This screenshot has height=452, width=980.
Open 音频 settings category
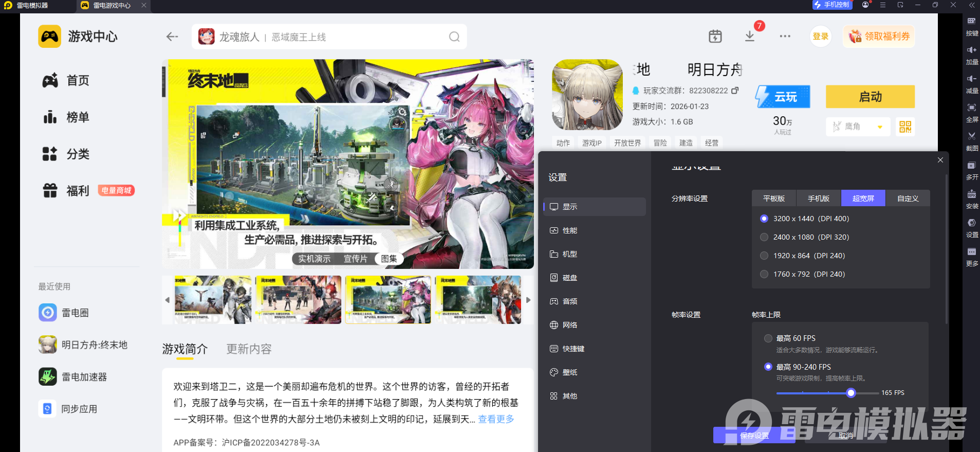coord(595,301)
